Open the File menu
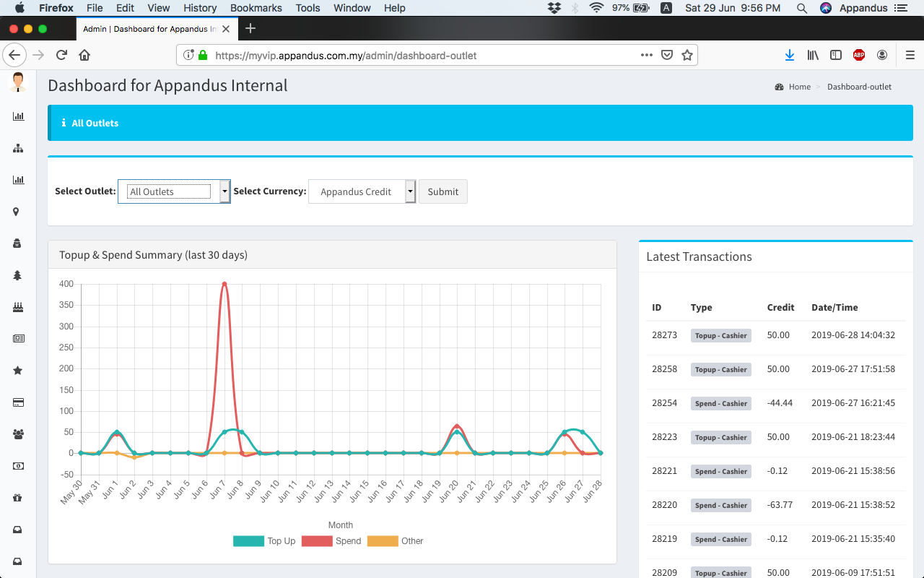 (94, 8)
